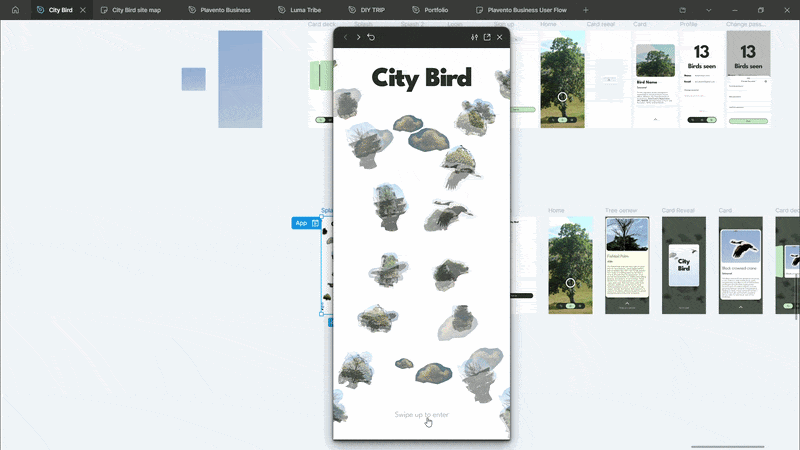Go to the home screen icon
Viewport: 800px width, 450px height.
[x=15, y=10]
